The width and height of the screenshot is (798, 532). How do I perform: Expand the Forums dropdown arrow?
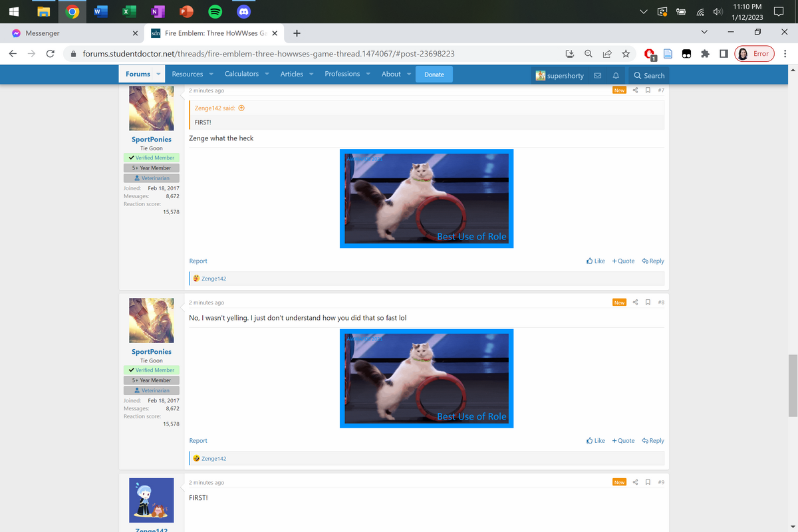point(158,74)
